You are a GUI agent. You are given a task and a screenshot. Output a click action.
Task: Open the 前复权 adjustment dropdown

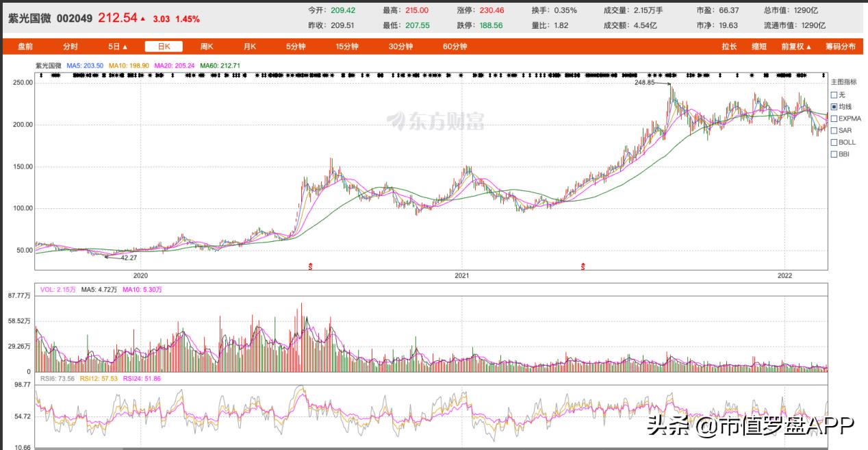click(796, 47)
